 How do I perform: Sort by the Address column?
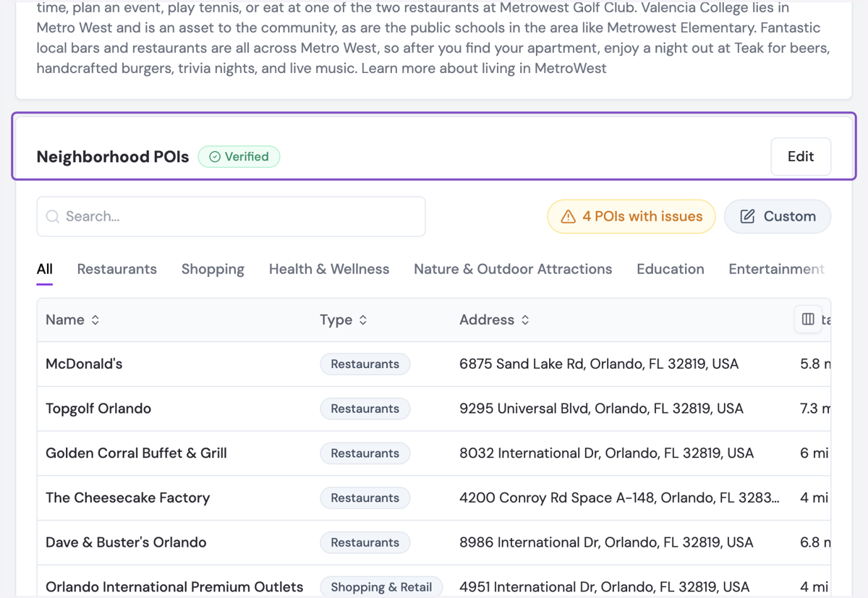click(x=495, y=320)
